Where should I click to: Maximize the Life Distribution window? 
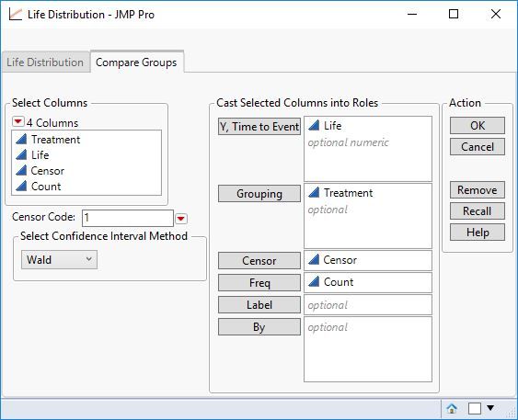point(454,14)
